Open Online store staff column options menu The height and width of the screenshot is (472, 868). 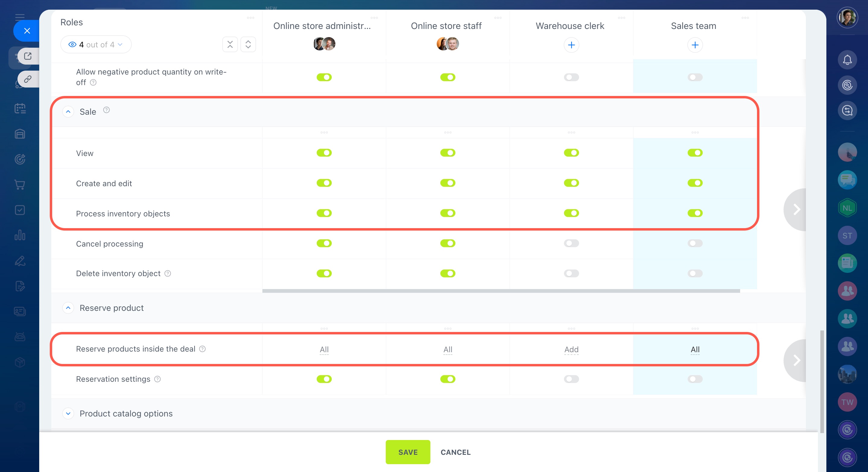[498, 18]
